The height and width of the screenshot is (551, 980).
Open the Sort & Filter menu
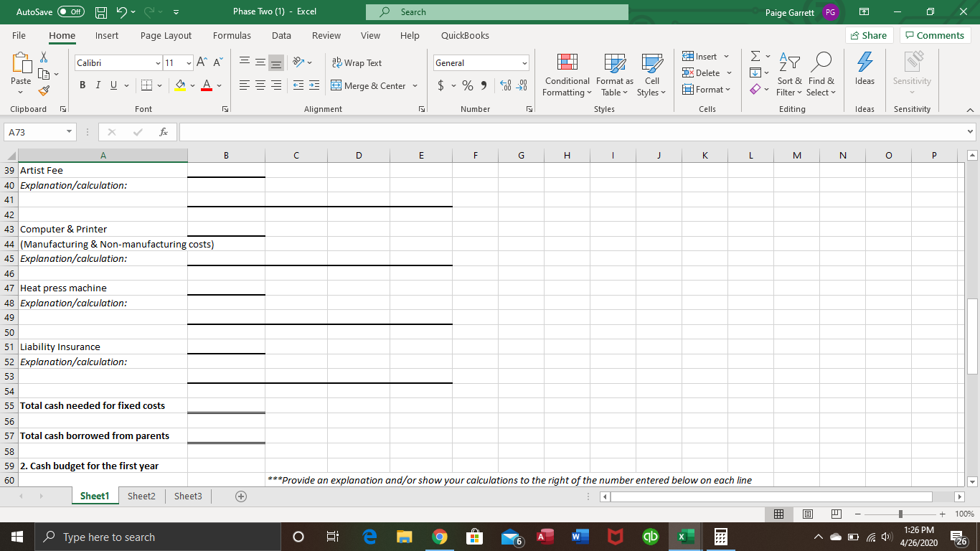coord(789,75)
